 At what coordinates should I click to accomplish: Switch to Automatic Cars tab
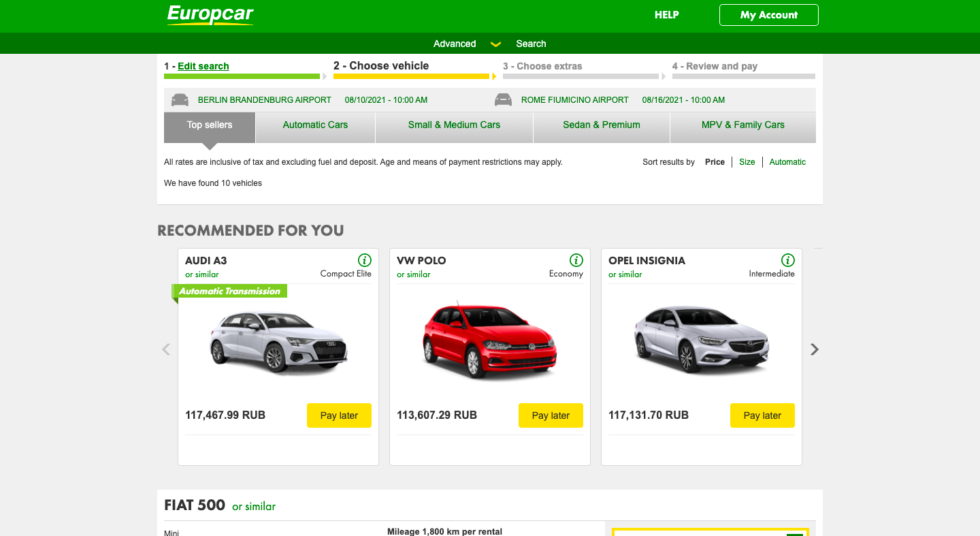(315, 127)
